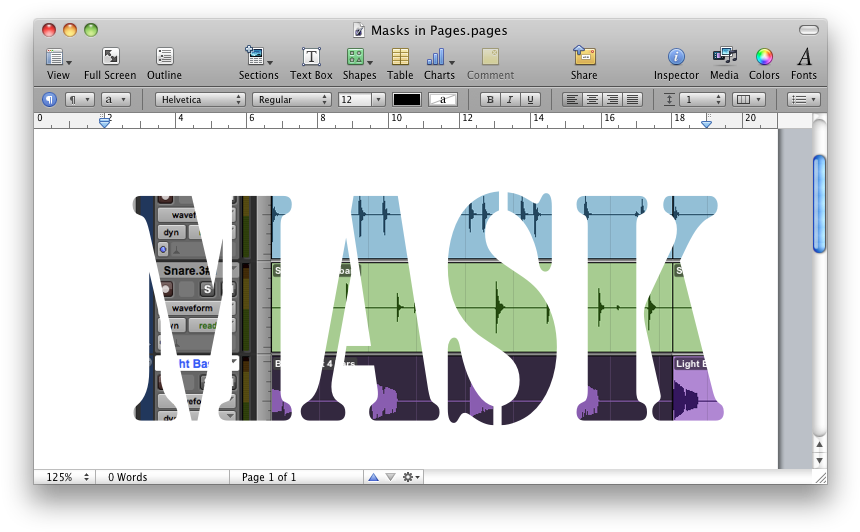The width and height of the screenshot is (860, 532).
Task: Open the Helvetica font family dropdown
Action: 200,99
